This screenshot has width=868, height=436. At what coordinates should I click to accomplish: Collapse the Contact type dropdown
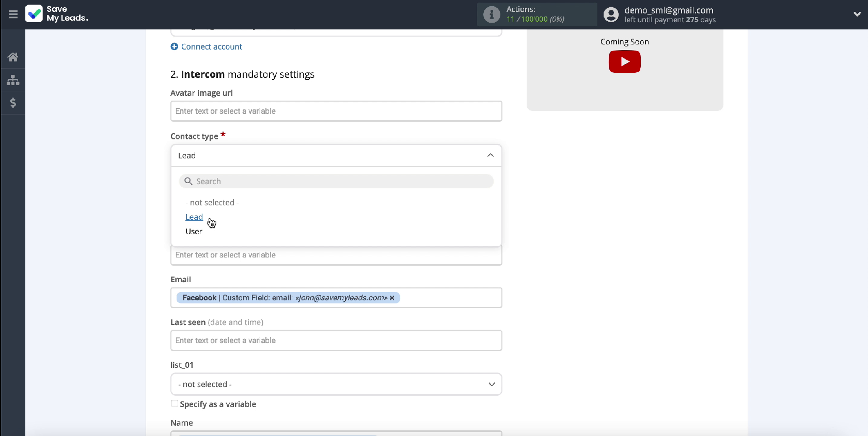pos(490,155)
